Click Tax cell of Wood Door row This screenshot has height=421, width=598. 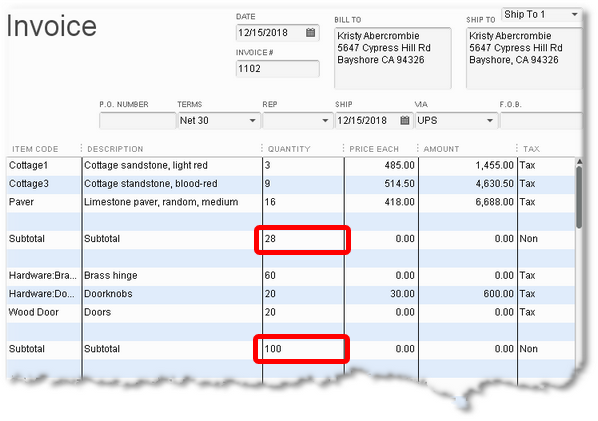(x=546, y=312)
